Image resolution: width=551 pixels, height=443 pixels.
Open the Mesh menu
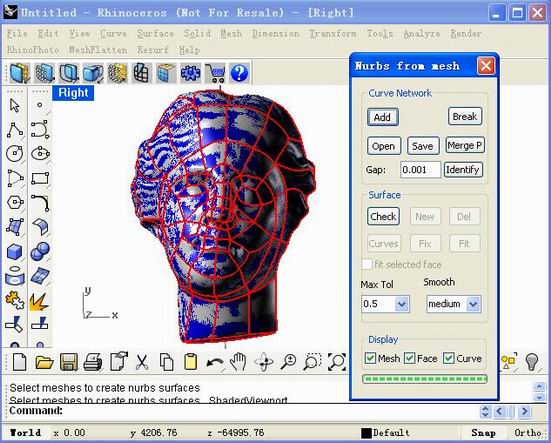(x=231, y=33)
